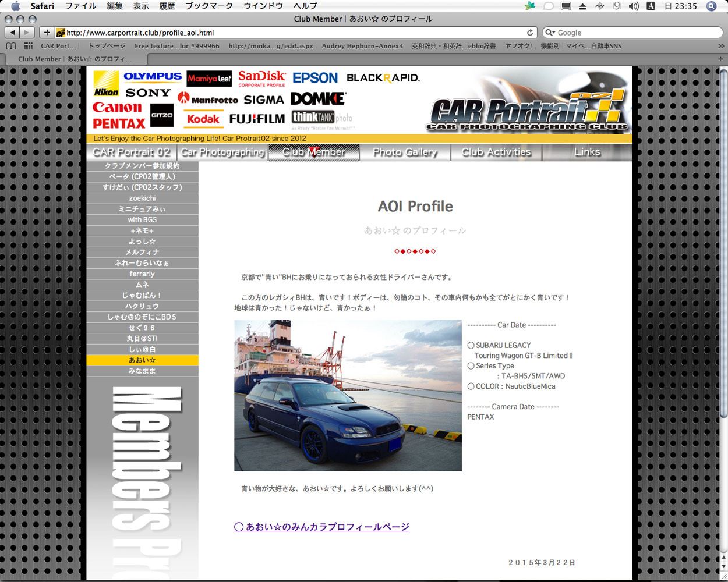Click the EPSON logo in the banner
Viewport: 728px width, 582px height.
click(x=315, y=78)
